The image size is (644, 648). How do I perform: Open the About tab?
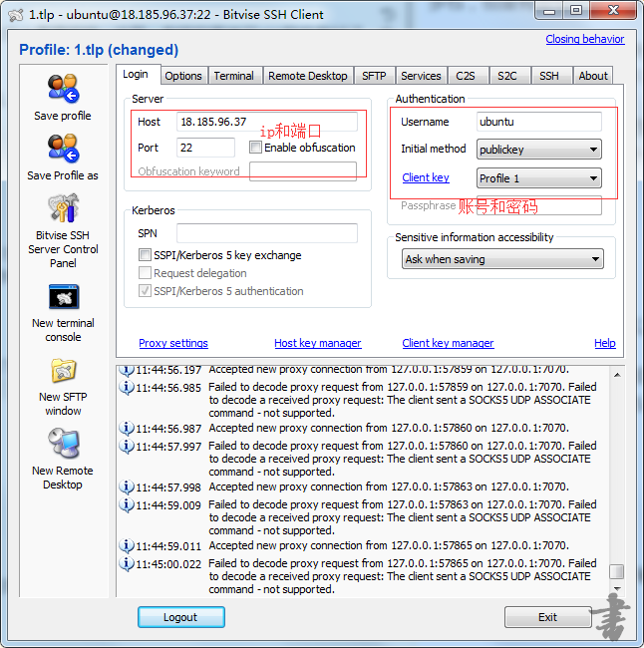[593, 76]
